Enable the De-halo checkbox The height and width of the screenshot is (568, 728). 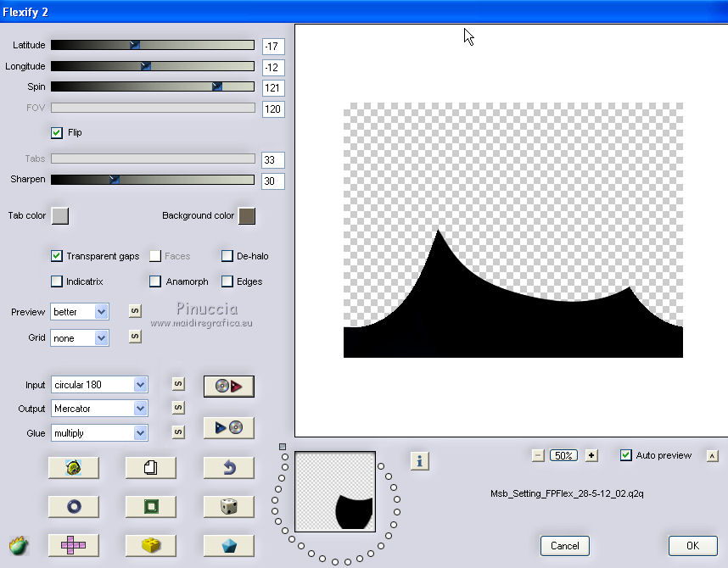(x=227, y=256)
